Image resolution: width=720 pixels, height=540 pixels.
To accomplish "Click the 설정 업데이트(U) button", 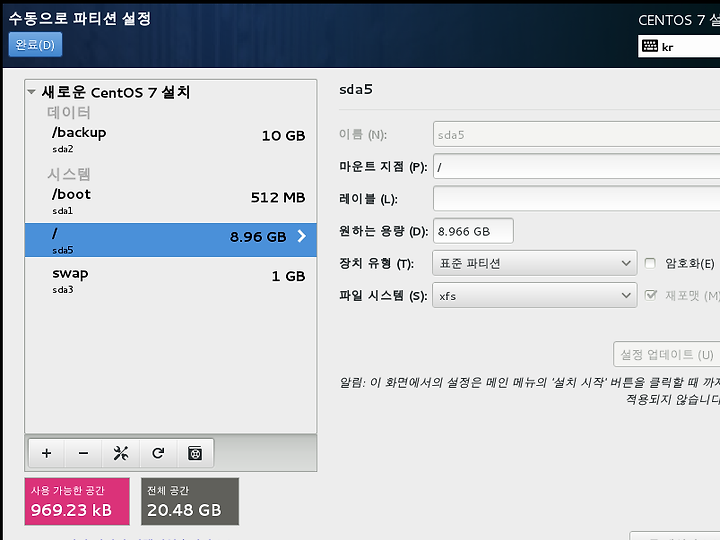I will coord(667,354).
